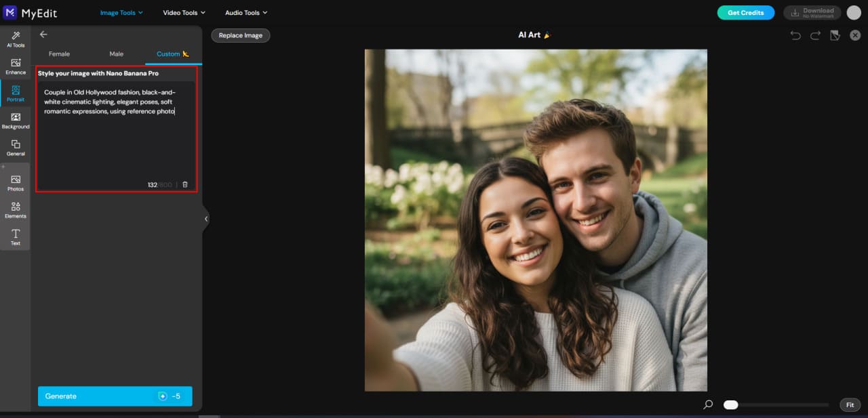Open the Photos panel
Screen dimensions: 868x418
pyautogui.click(x=15, y=183)
